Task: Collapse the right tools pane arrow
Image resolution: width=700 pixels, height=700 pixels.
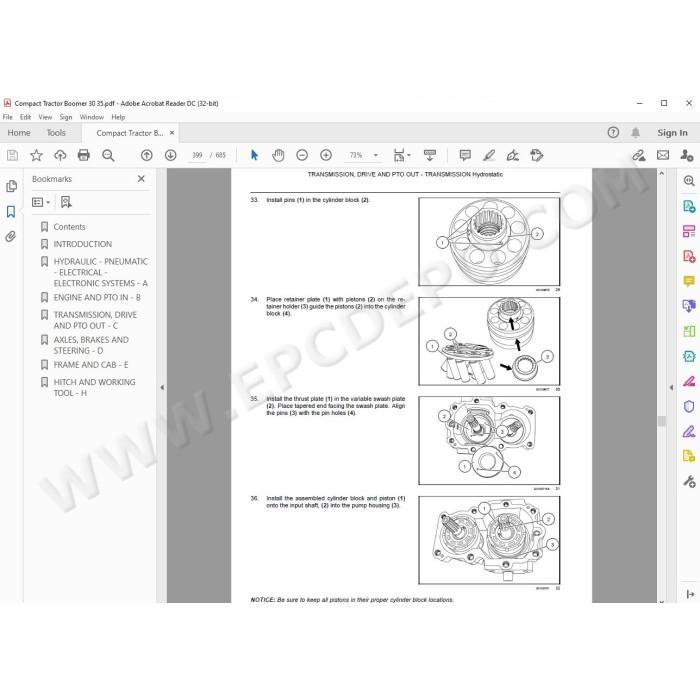Action: point(671,388)
